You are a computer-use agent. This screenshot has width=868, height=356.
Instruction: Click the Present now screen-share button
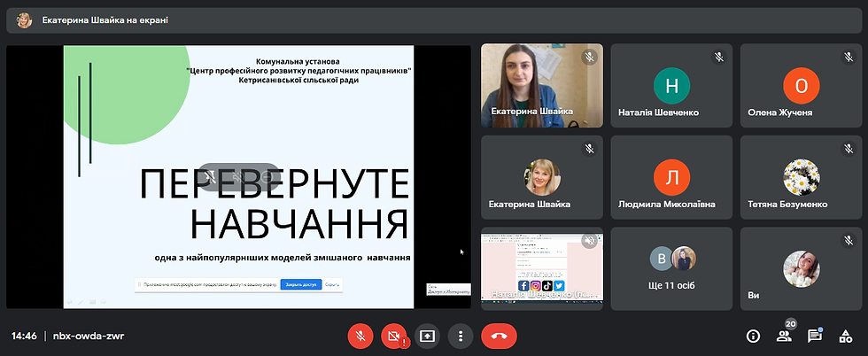[427, 336]
